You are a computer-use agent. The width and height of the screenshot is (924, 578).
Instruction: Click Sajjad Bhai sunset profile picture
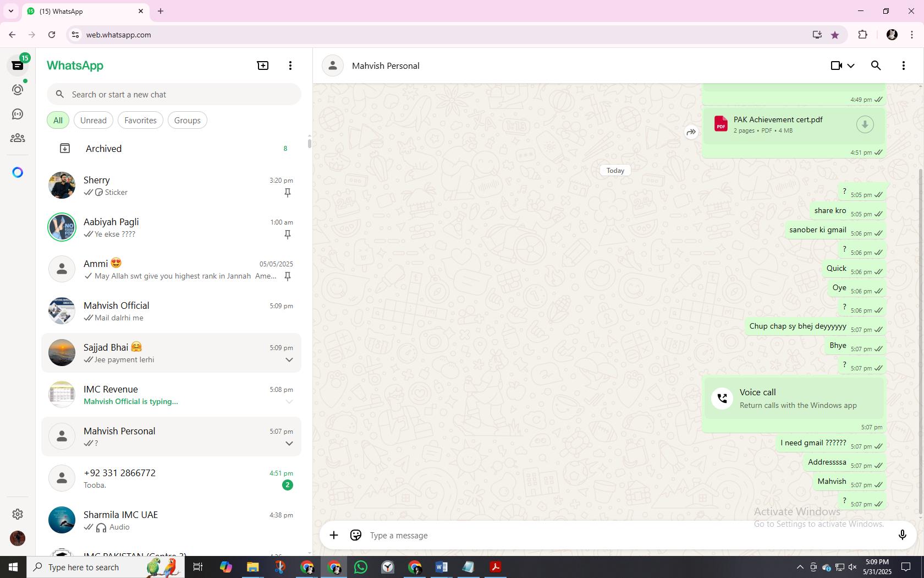62,353
